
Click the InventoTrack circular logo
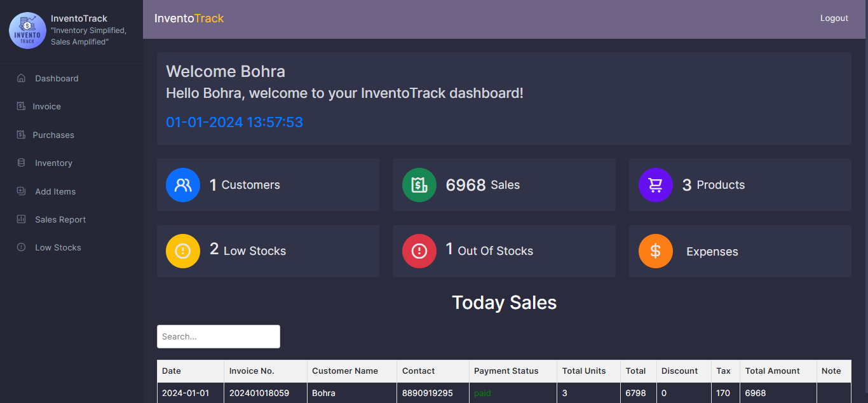coord(27,31)
